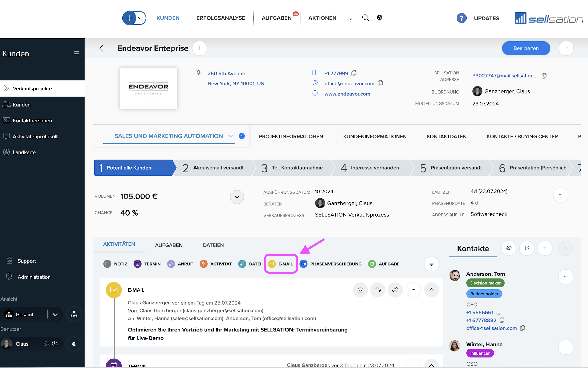Go to next Kontakte panel with arrow
This screenshot has width=588, height=368.
tap(565, 249)
